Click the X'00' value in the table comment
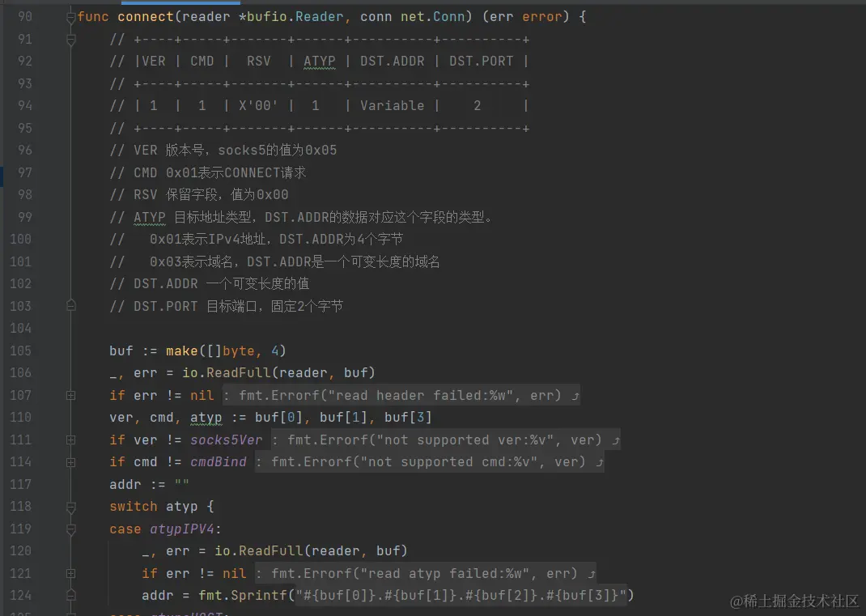The image size is (866, 616). (x=258, y=105)
